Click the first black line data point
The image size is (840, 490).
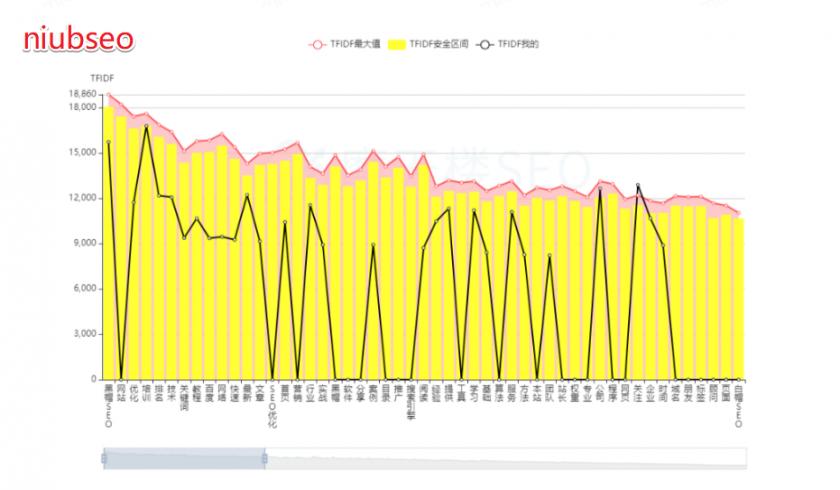click(x=108, y=142)
